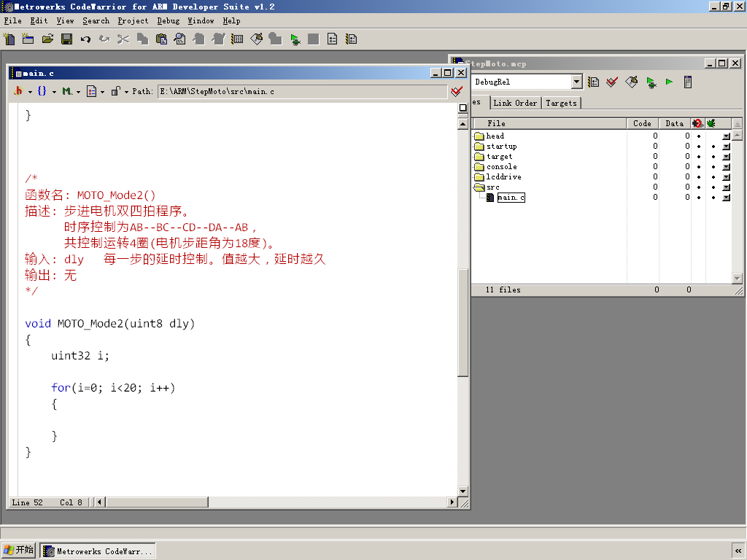The image size is (747, 560).
Task: Select the head folder in project tree
Action: click(495, 136)
